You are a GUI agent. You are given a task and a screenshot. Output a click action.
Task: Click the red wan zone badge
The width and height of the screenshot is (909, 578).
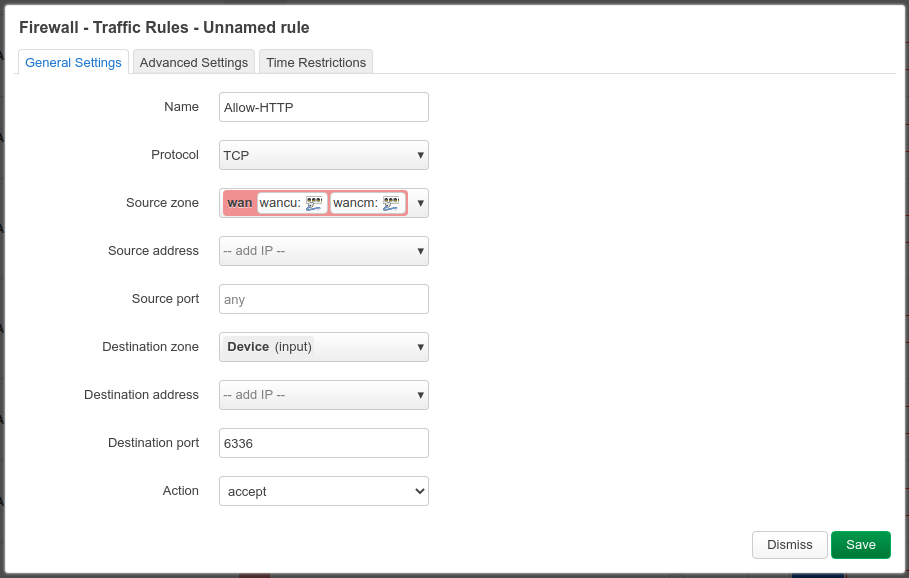click(239, 203)
